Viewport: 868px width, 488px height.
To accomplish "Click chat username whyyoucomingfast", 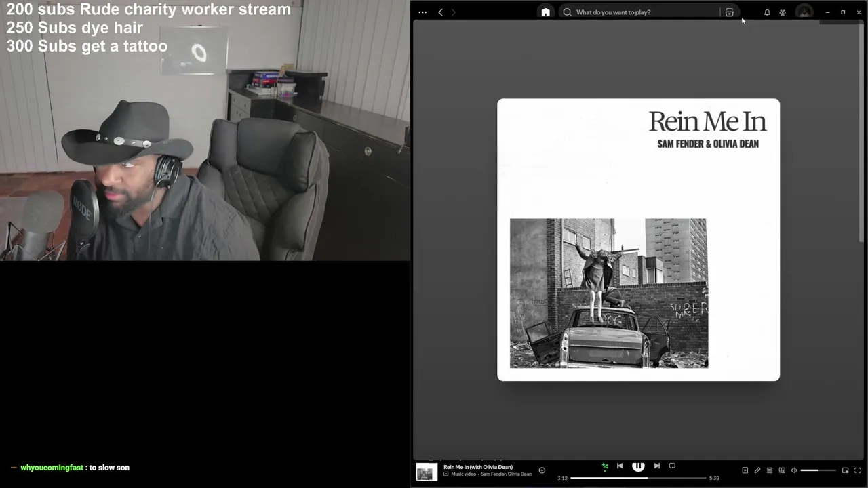I will (x=52, y=468).
